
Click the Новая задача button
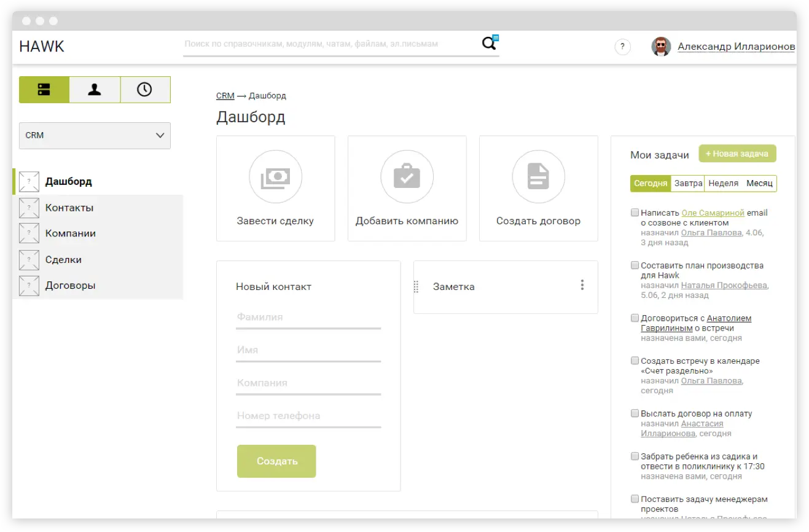737,154
